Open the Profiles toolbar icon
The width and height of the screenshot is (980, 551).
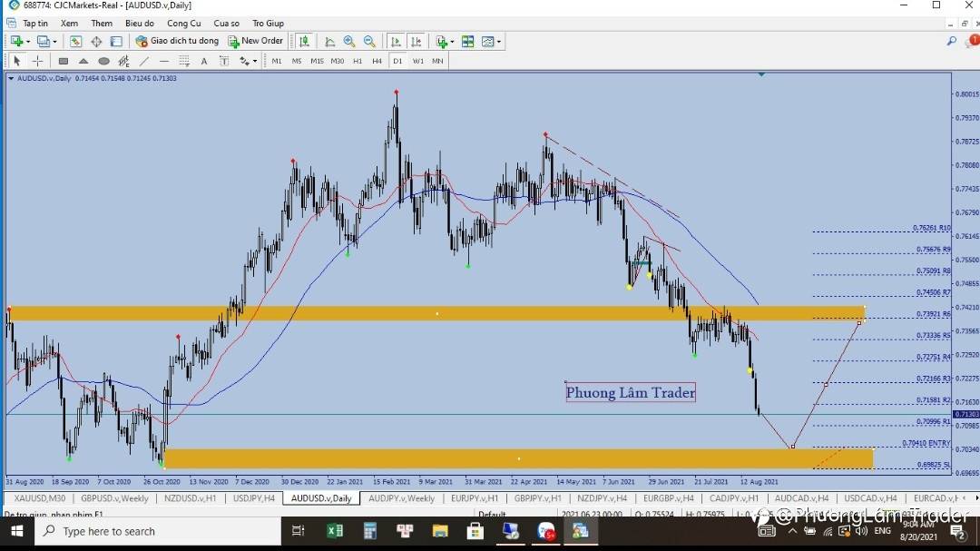(44, 41)
